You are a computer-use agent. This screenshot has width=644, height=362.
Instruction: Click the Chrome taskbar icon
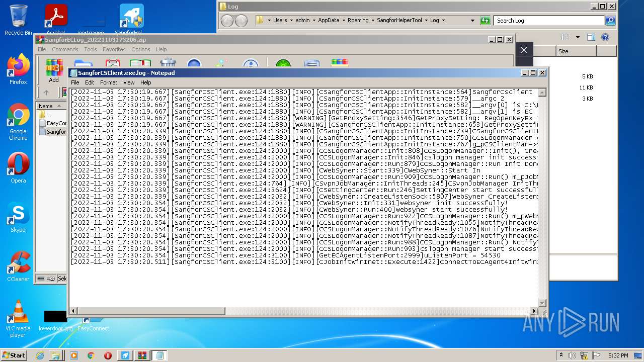(91, 355)
